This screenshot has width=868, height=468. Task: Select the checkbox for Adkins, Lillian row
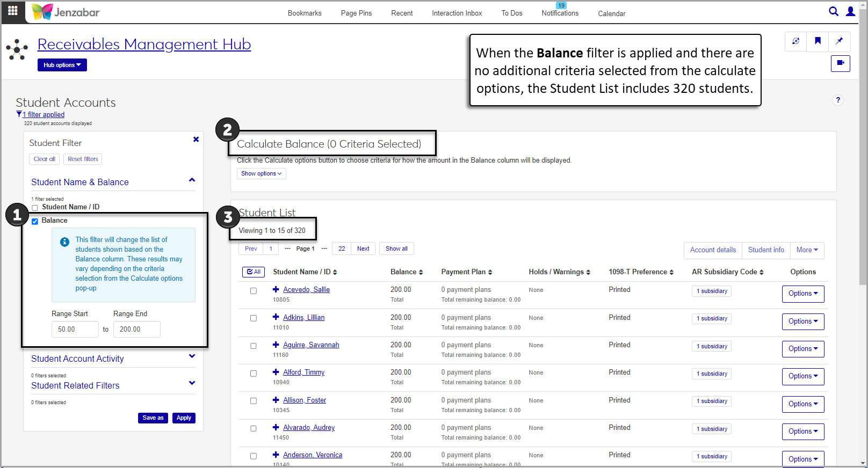[254, 318]
